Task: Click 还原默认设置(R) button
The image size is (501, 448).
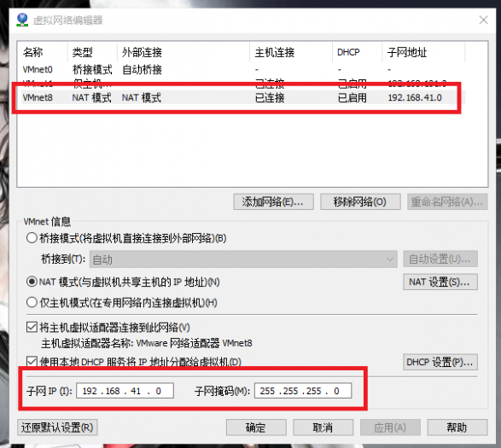Action: click(57, 428)
